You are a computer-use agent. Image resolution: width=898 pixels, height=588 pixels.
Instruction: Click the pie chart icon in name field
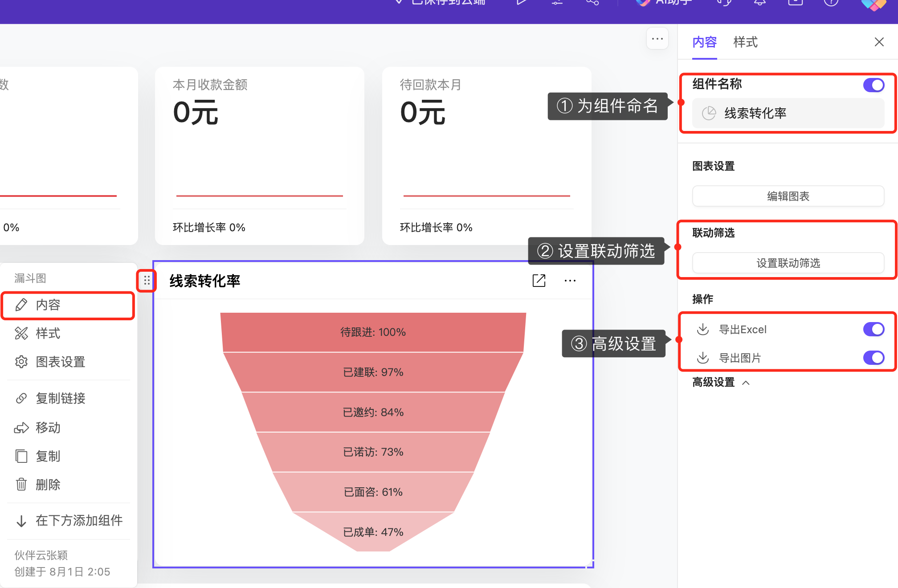coord(709,113)
